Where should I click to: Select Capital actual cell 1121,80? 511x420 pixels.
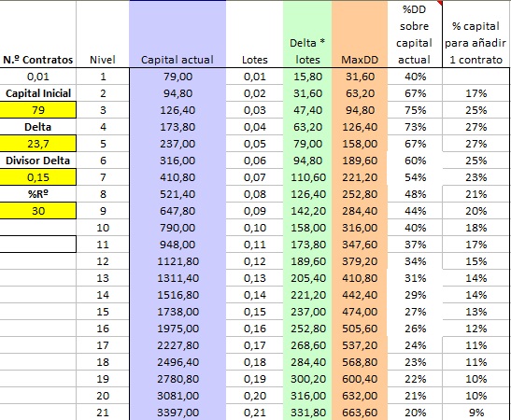(177, 261)
